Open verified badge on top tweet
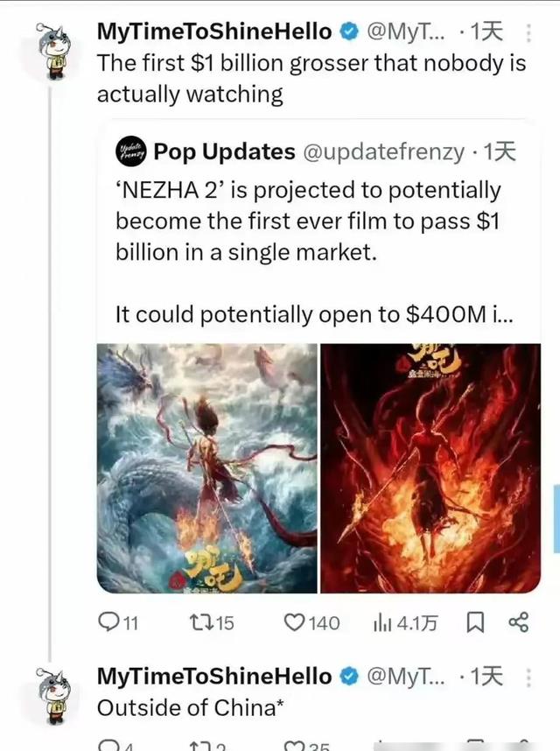 [349, 32]
